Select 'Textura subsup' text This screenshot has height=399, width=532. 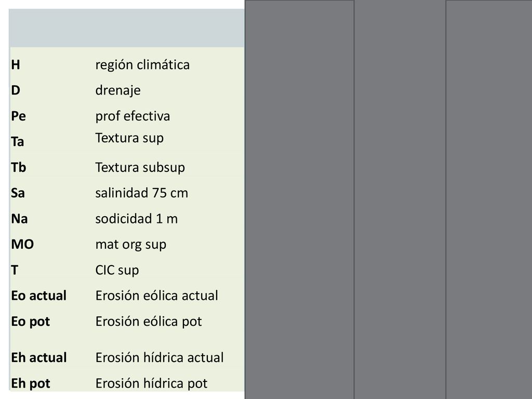coord(140,168)
